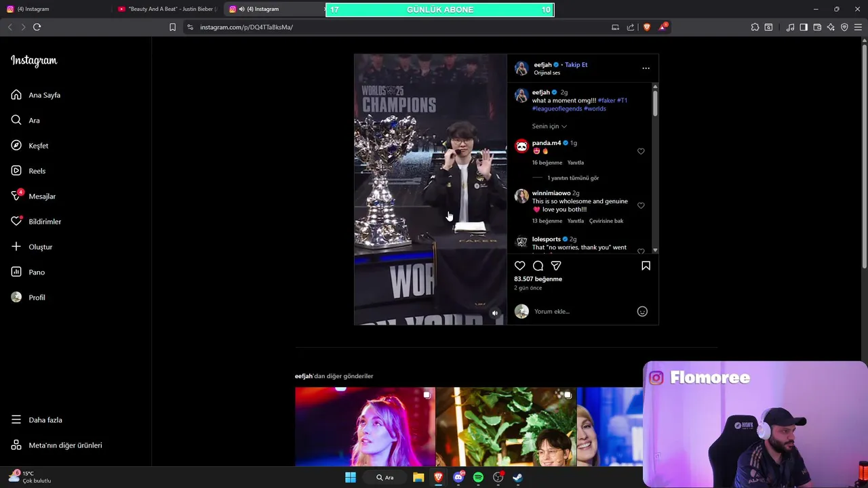Click 16 beğenme on panda.m4 comment

(547, 163)
